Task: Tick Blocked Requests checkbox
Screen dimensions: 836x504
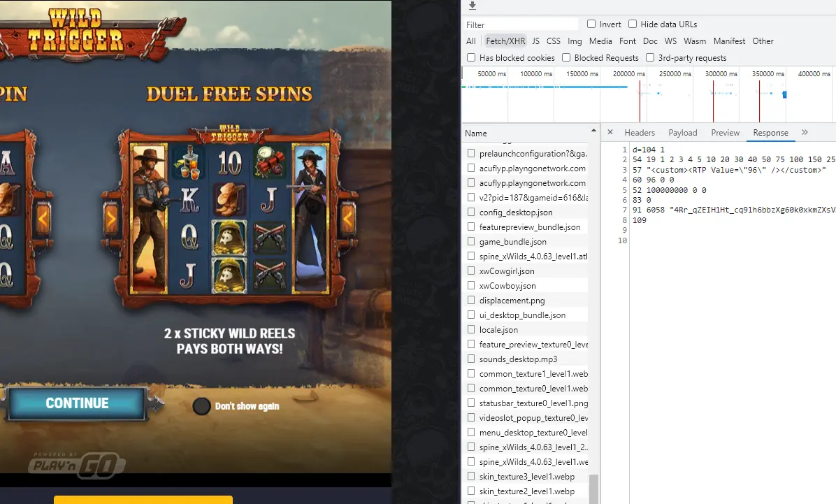Action: (566, 57)
